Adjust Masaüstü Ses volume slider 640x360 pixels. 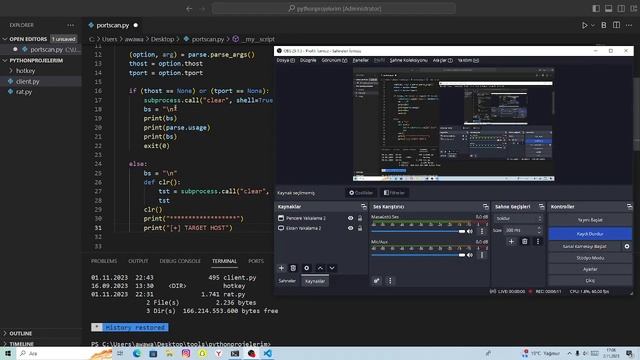pos(418,231)
